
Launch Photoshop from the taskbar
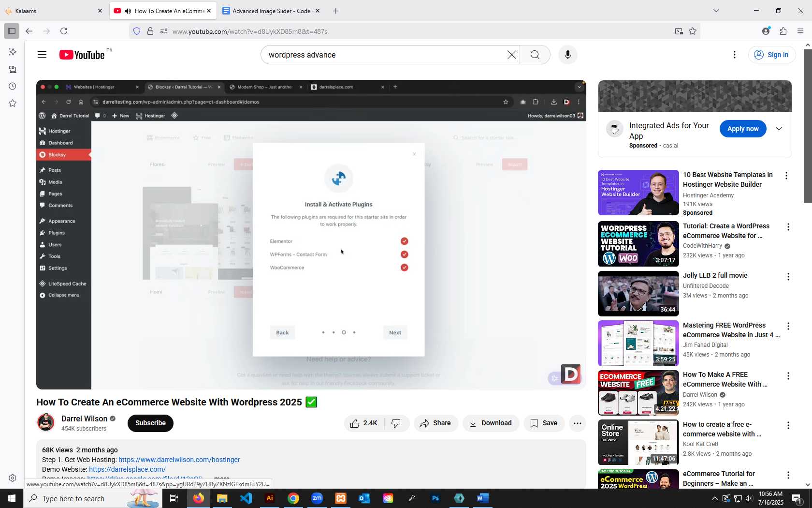pos(435,498)
